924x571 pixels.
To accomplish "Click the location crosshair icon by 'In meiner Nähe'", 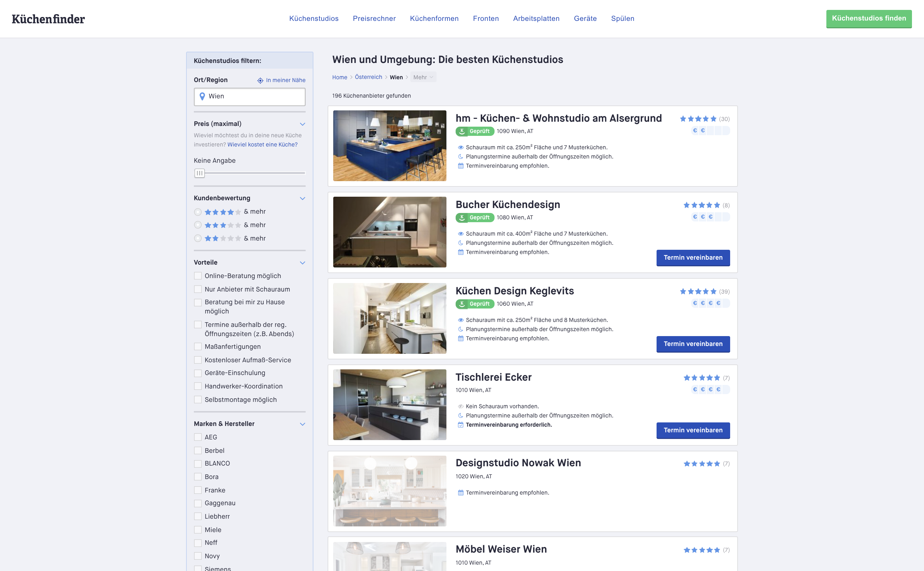I will pyautogui.click(x=260, y=80).
